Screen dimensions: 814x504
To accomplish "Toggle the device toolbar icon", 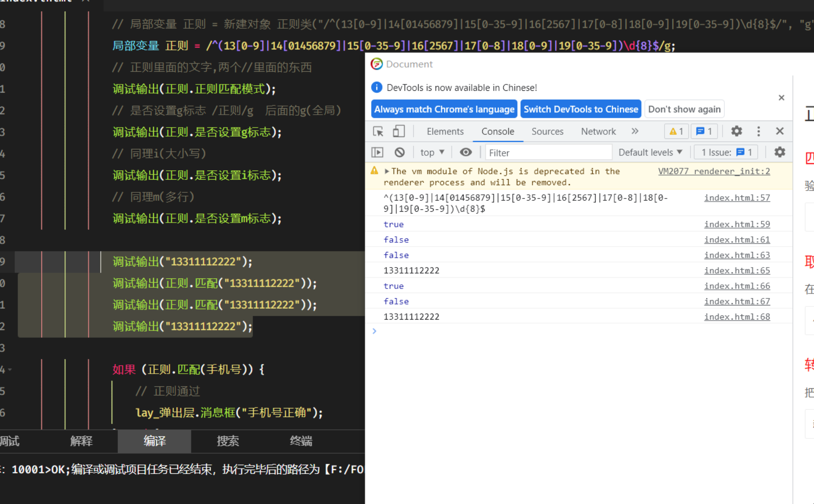I will coord(398,131).
